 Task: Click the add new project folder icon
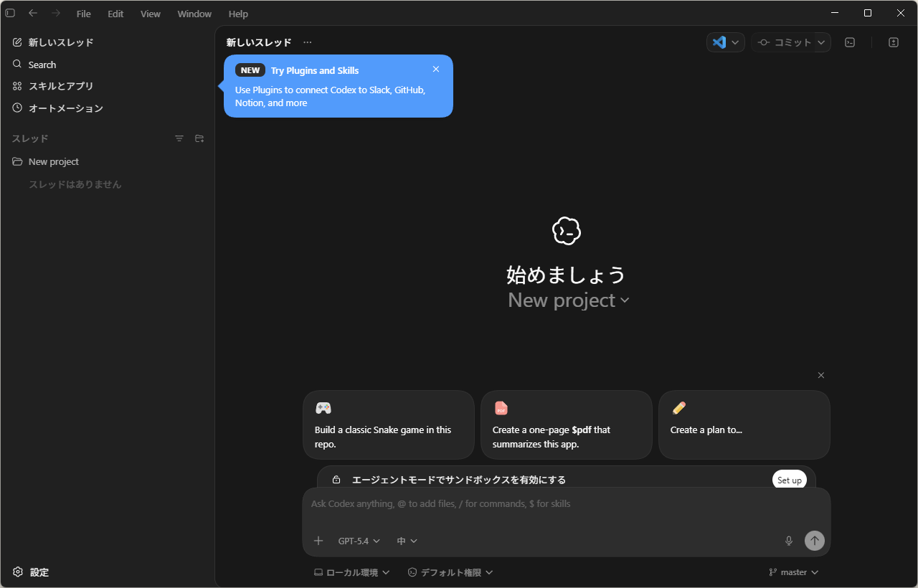(199, 138)
